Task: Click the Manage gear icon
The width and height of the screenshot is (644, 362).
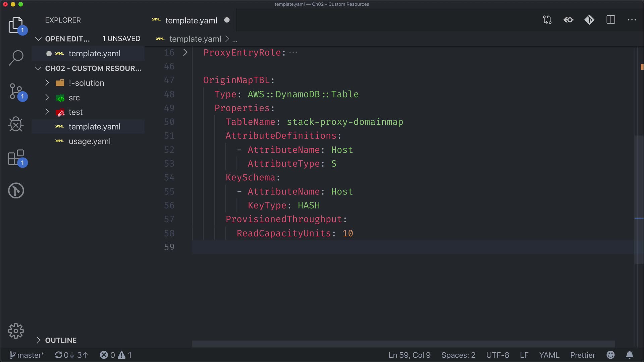Action: point(16,331)
